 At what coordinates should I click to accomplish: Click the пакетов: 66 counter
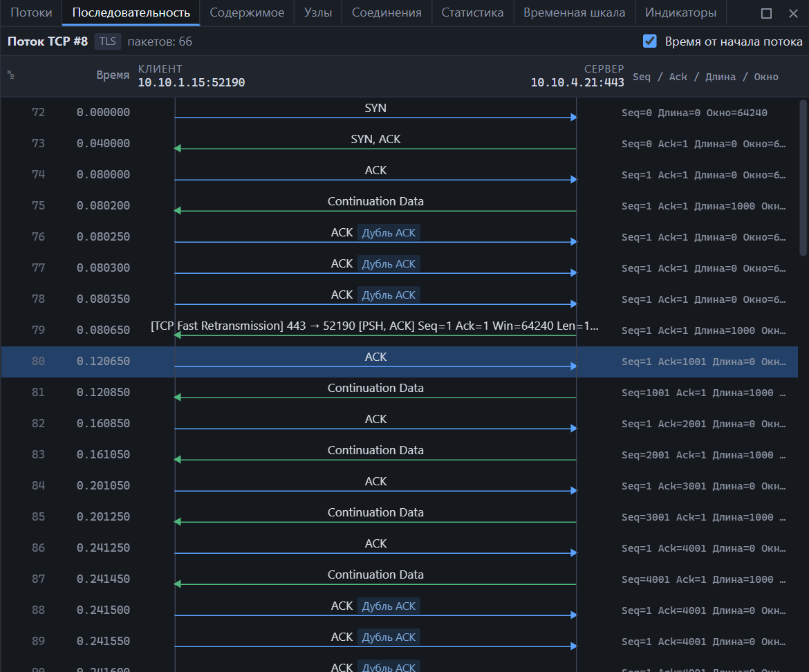(160, 41)
